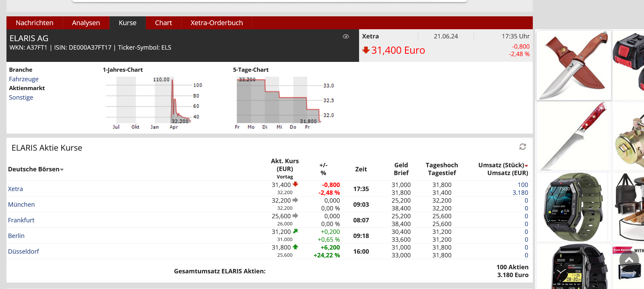The width and height of the screenshot is (644, 289).
Task: Switch to the Chart tab
Action: 163,23
